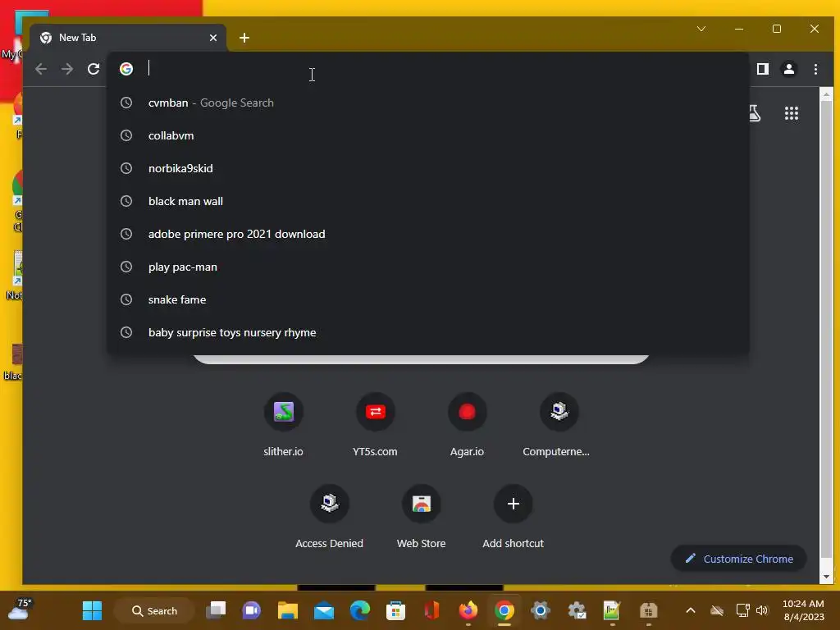The height and width of the screenshot is (630, 840).
Task: Click the page scrollbar down arrow
Action: (x=826, y=577)
